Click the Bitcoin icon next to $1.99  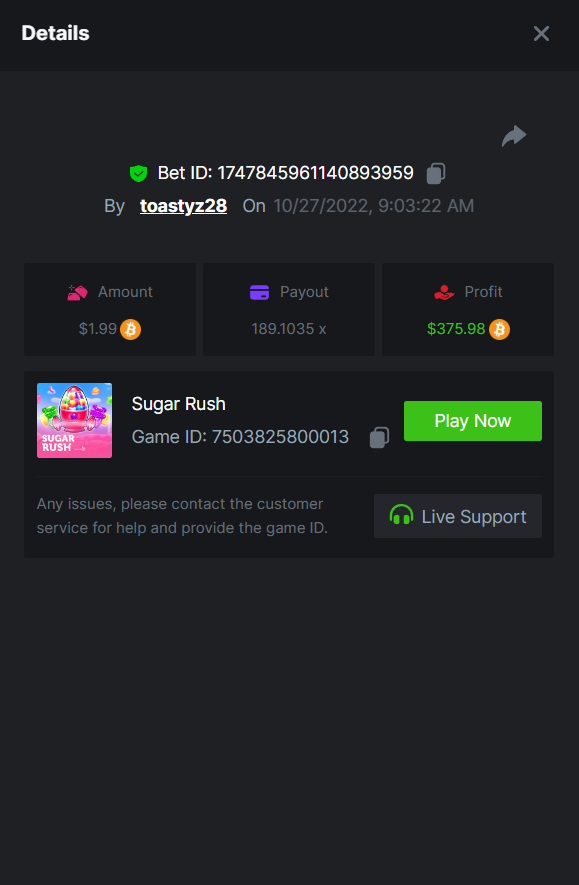click(130, 329)
